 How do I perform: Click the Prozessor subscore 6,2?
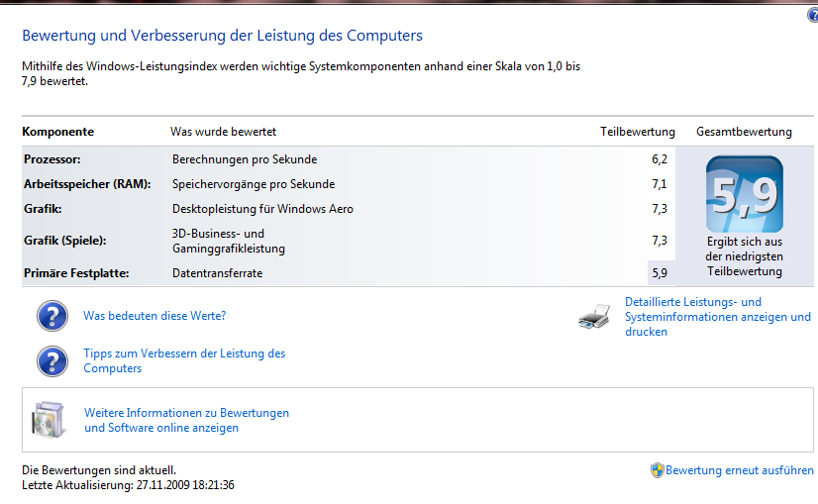[660, 159]
